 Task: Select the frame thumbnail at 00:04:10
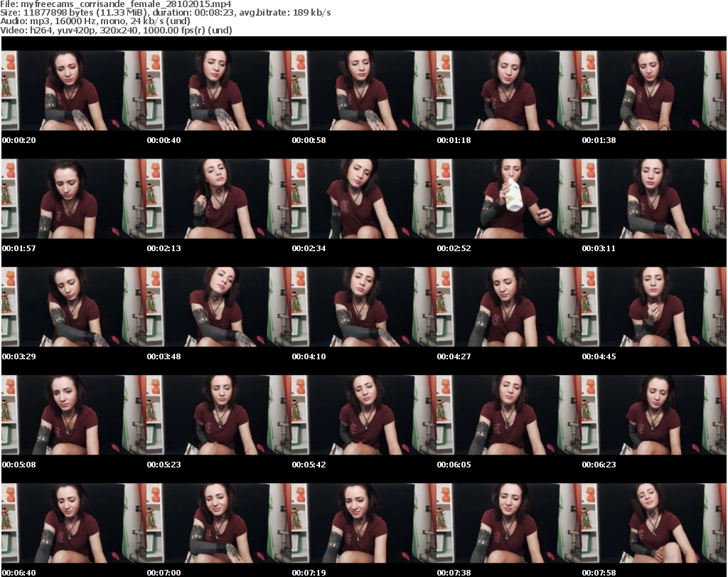pyautogui.click(x=364, y=307)
